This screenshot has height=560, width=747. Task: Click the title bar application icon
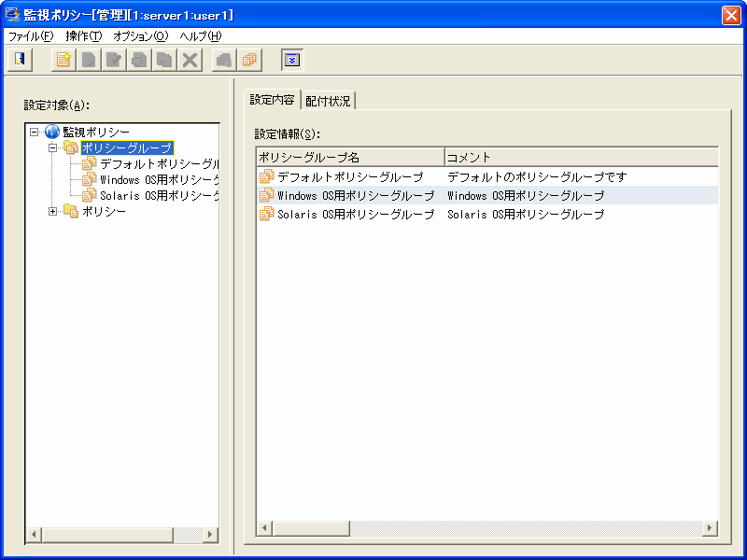[x=12, y=15]
